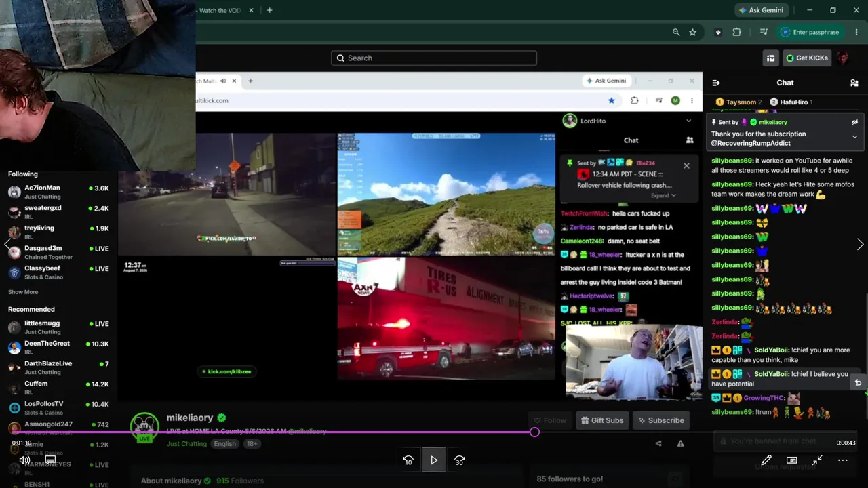Click the right arrow on the page edge
Image resolution: width=868 pixels, height=488 pixels.
(x=860, y=245)
